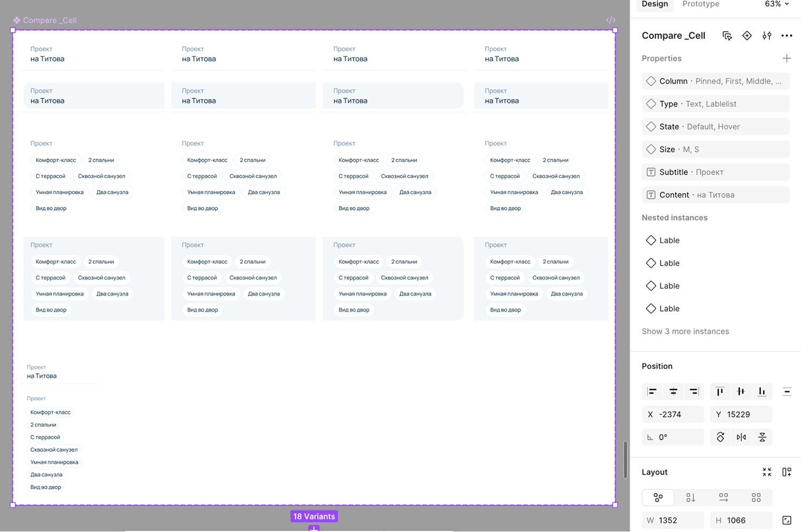Open the three-dot more actions menu
The image size is (801, 532).
[787, 36]
